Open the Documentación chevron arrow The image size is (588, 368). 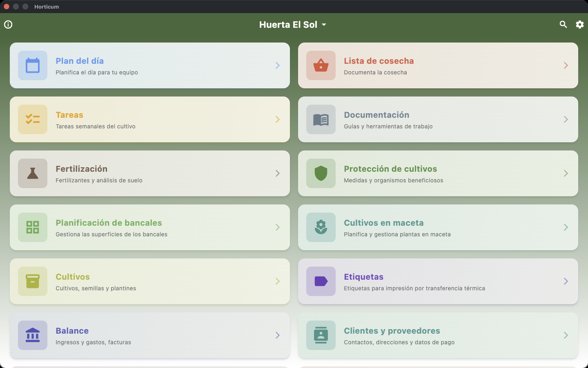[x=566, y=119]
